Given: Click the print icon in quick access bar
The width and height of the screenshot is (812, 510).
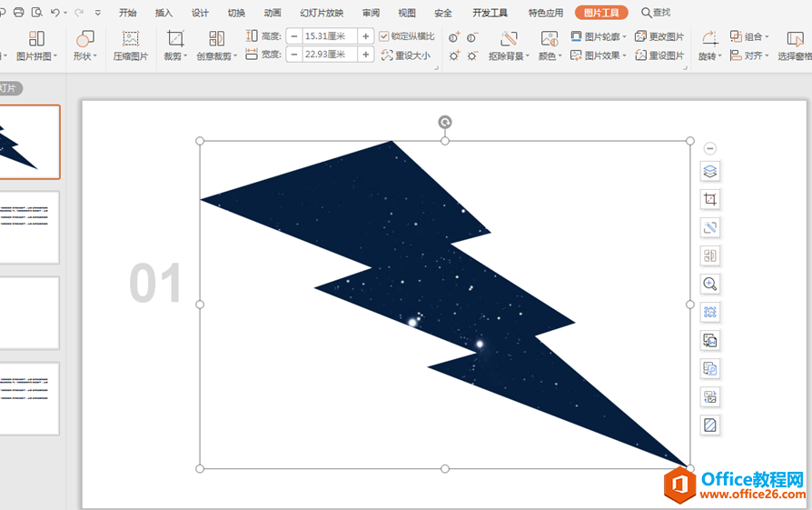Looking at the screenshot, I should tap(18, 13).
